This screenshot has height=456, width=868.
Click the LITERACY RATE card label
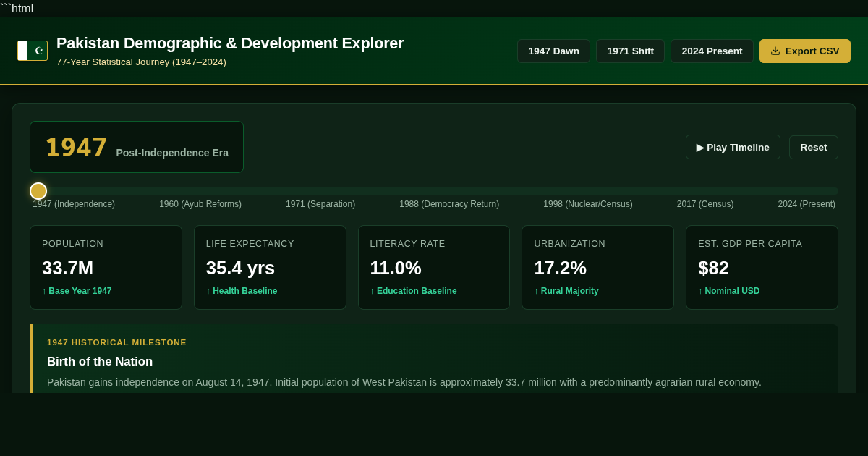pos(407,244)
